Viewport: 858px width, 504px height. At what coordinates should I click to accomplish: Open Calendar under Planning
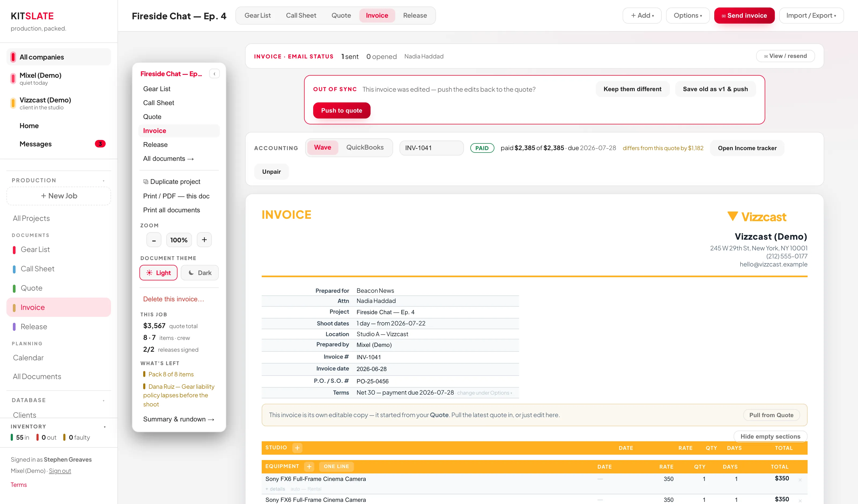tap(58, 358)
